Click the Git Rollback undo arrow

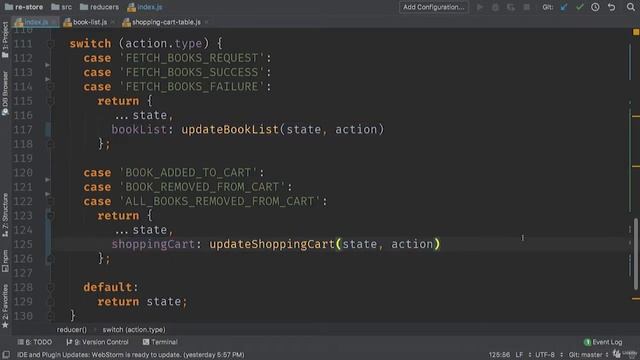611,7
